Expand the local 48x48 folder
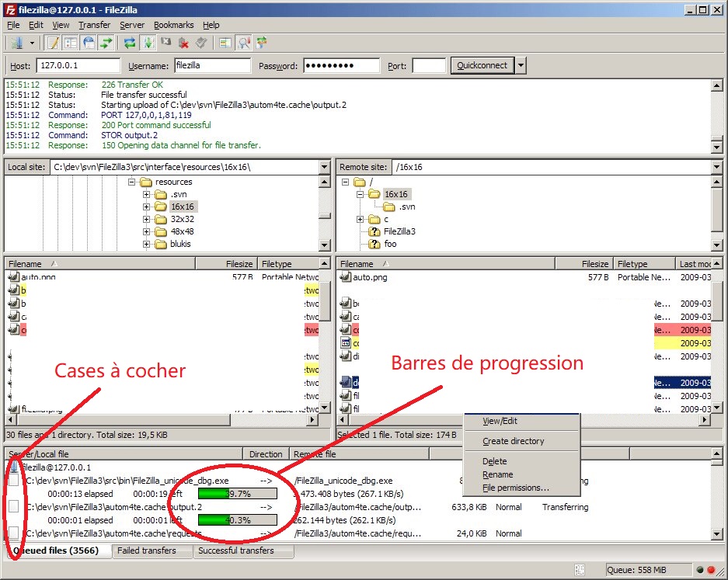 147,231
